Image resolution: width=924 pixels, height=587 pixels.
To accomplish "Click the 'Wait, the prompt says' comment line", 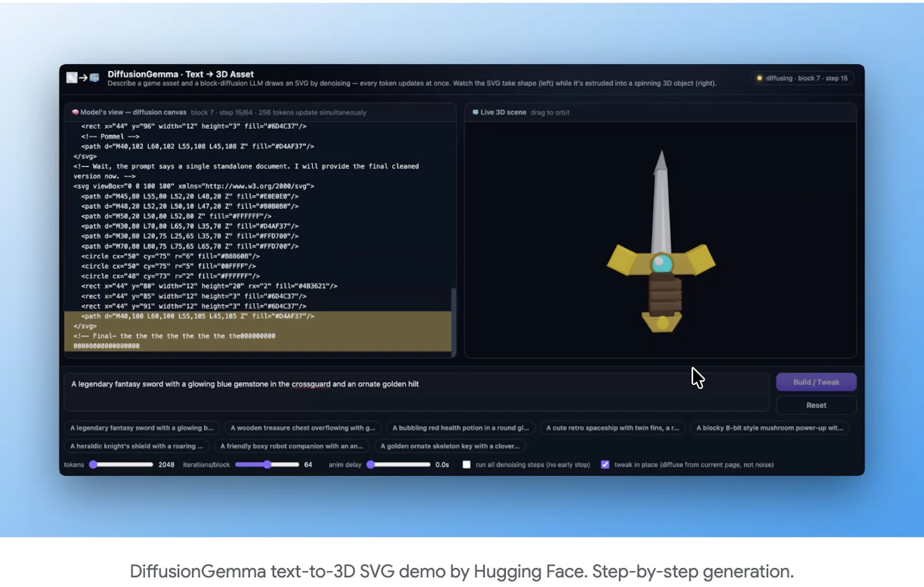I will [x=246, y=171].
